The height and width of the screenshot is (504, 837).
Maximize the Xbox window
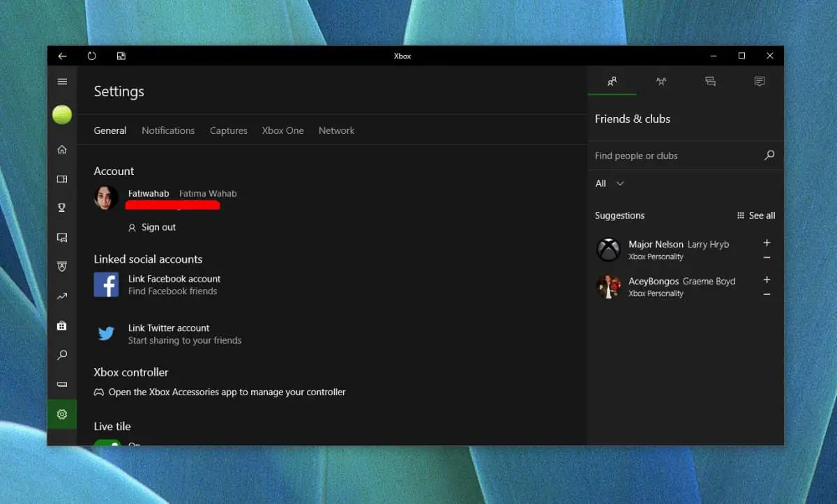pos(742,56)
